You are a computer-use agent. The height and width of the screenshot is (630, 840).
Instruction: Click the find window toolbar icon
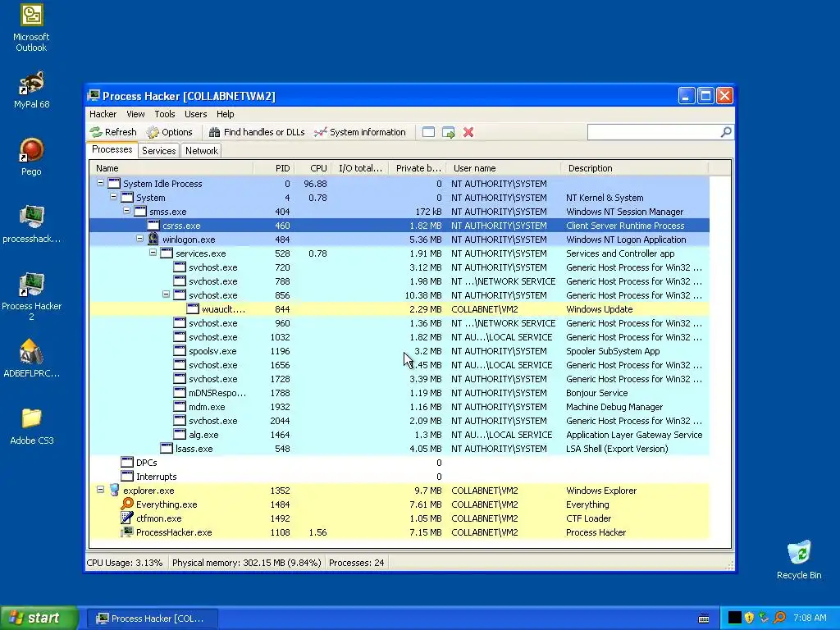coord(428,132)
